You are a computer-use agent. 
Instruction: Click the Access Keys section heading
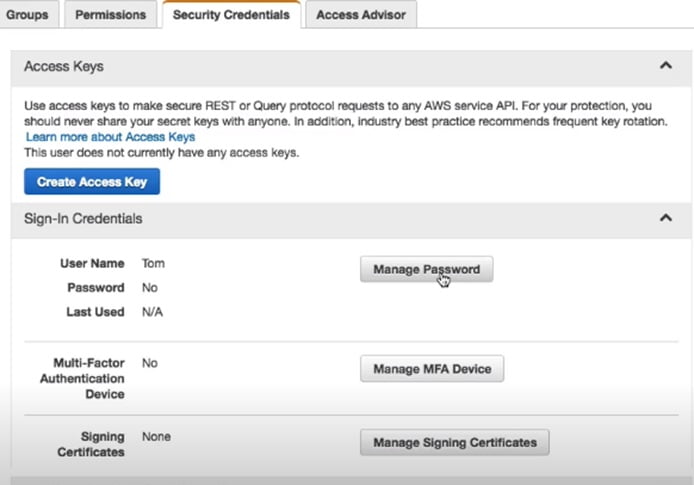64,66
